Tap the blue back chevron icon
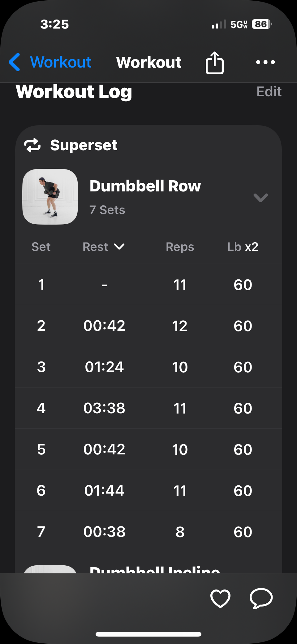Image resolution: width=297 pixels, height=644 pixels. click(15, 62)
